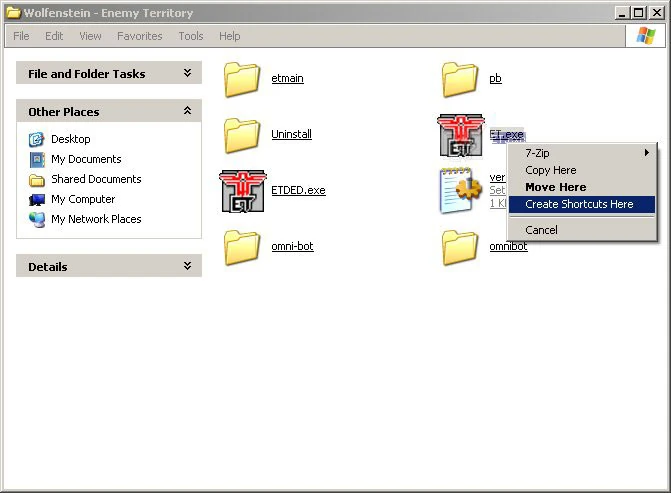The height and width of the screenshot is (493, 671).
Task: Open the Favorites menu
Action: (x=140, y=36)
